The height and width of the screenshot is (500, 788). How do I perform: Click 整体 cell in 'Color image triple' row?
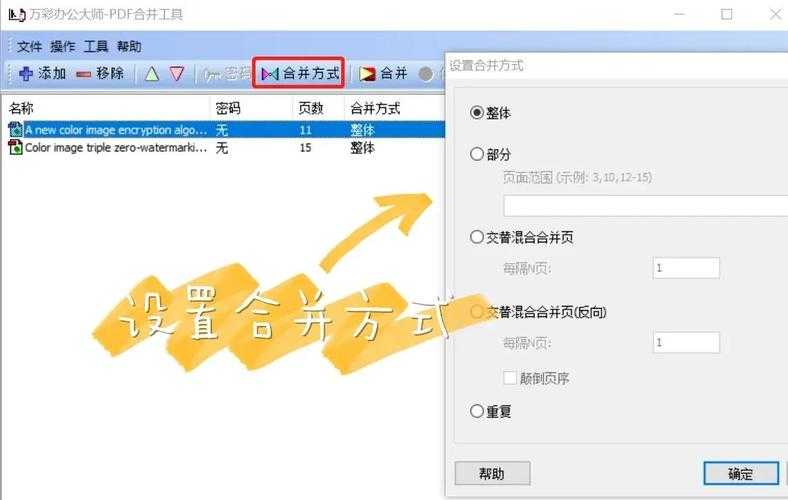pyautogui.click(x=362, y=148)
